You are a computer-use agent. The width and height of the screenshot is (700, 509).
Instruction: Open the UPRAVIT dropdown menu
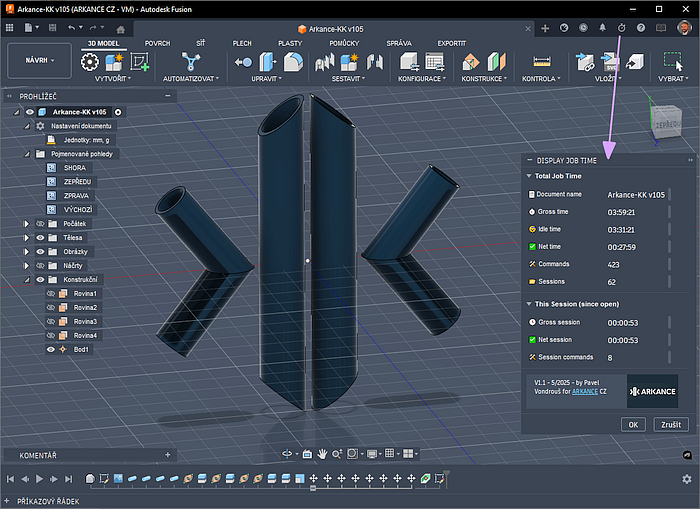click(267, 79)
